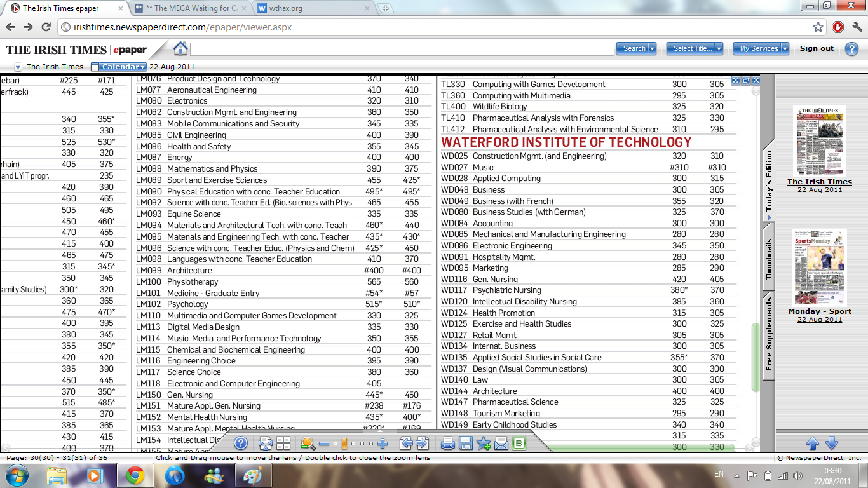Click the LM100 Physiotherapy row
The height and width of the screenshot is (488, 868).
point(283,281)
